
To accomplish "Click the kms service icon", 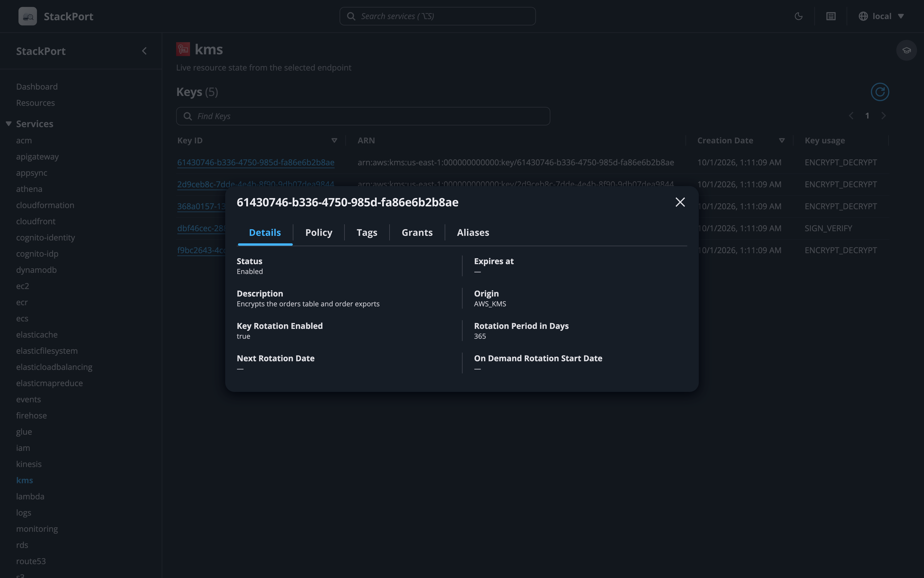I will [x=183, y=49].
